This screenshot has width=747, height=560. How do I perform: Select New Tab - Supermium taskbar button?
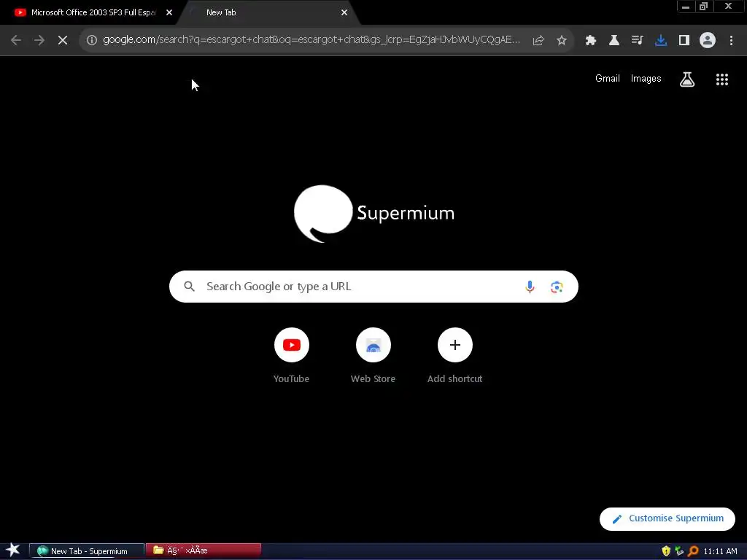coord(87,551)
